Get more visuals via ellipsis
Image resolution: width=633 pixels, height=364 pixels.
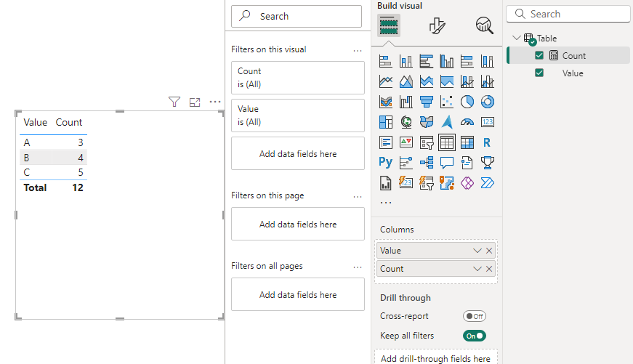click(x=386, y=203)
